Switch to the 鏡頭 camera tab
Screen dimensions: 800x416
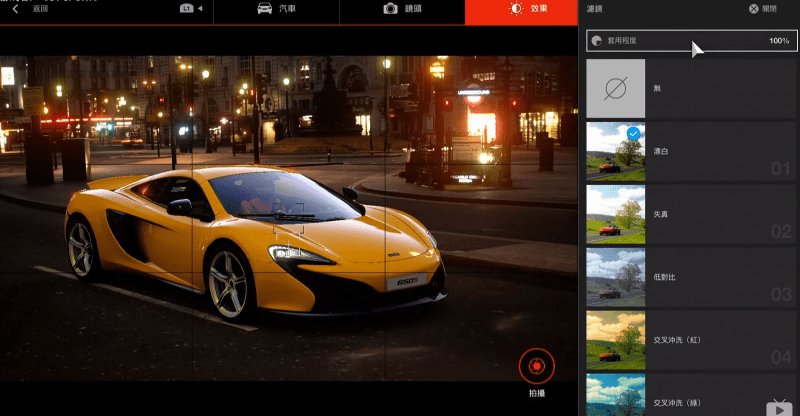coord(402,11)
